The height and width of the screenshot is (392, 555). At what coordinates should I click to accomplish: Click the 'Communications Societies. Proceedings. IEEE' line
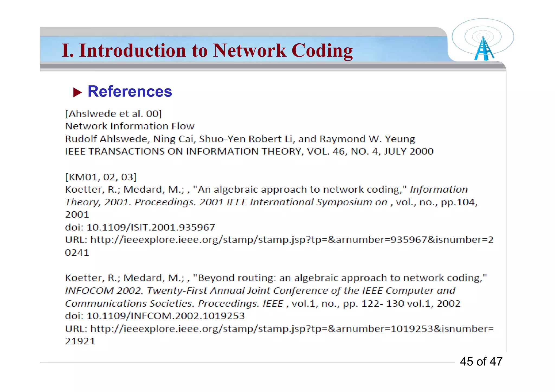(x=263, y=304)
